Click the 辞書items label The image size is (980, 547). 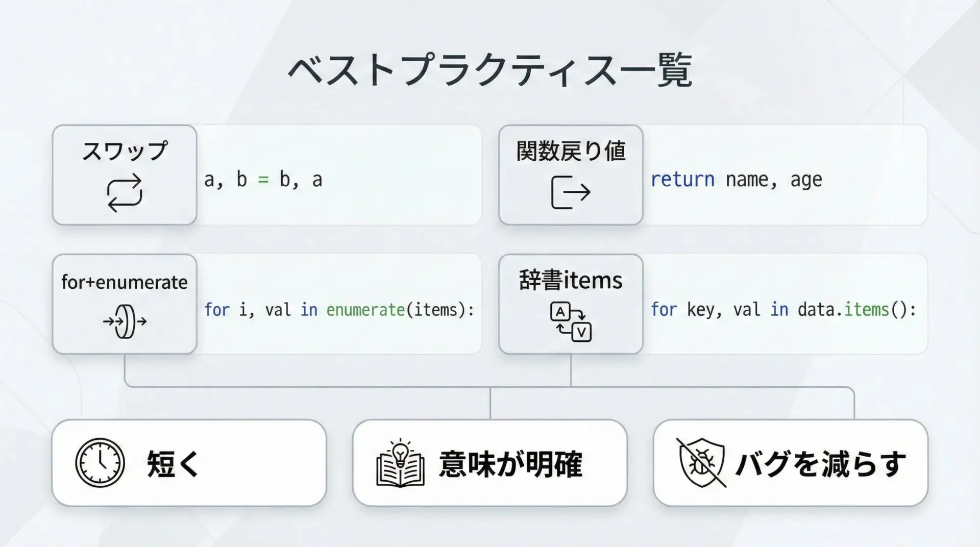[x=571, y=281]
